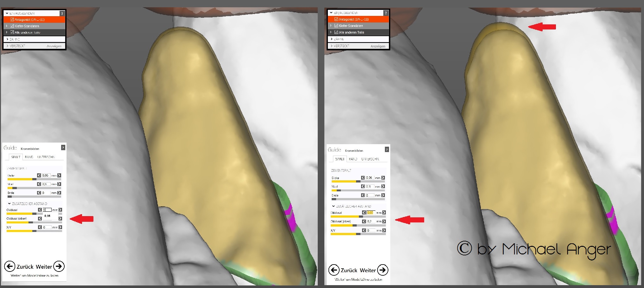The height and width of the screenshot is (288, 644).
Task: Increase X/Y value arrow in right panel
Action: 384,230
